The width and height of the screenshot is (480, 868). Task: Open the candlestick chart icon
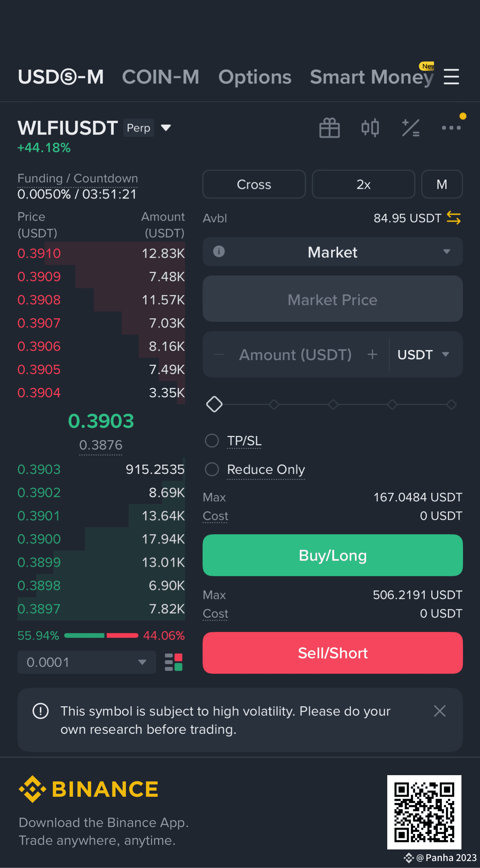click(370, 128)
